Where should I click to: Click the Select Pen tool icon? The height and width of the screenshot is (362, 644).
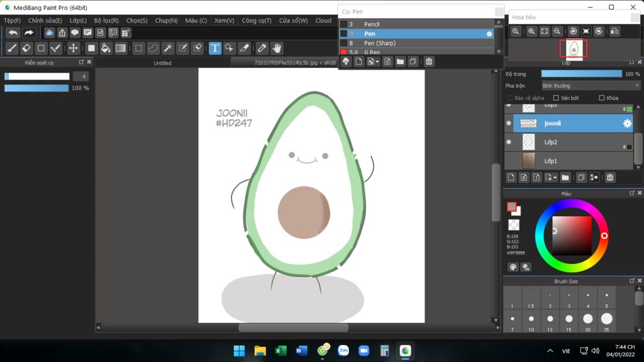click(x=183, y=48)
